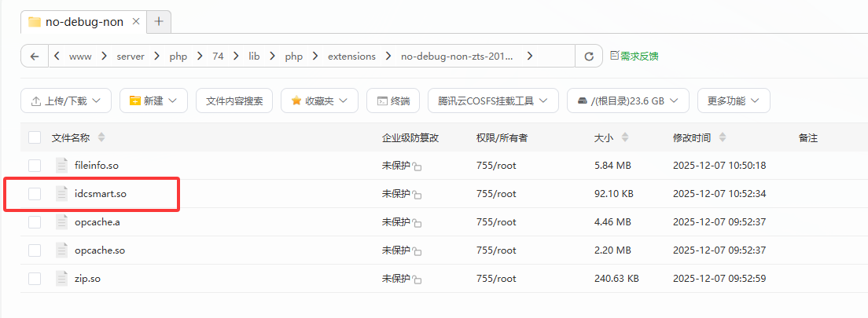Screen dimensions: 868x318
Task: Click the back arrow navigation button
Action: [x=34, y=57]
